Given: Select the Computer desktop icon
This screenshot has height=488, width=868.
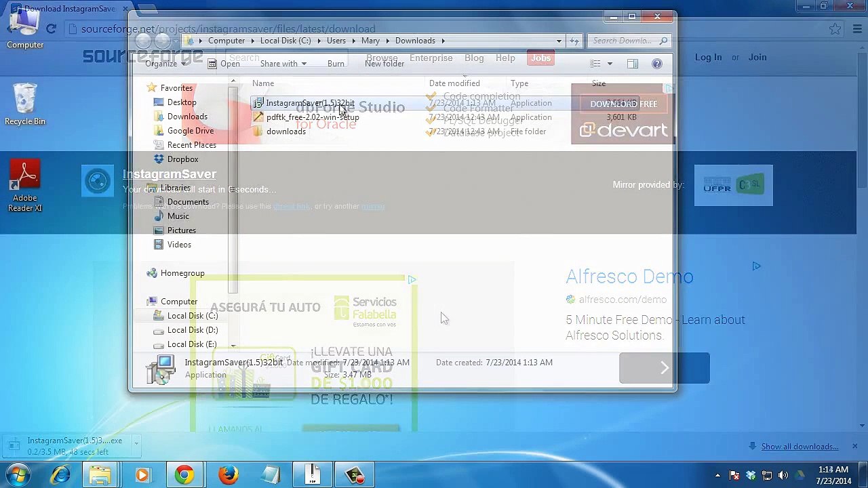Looking at the screenshot, I should point(25,28).
